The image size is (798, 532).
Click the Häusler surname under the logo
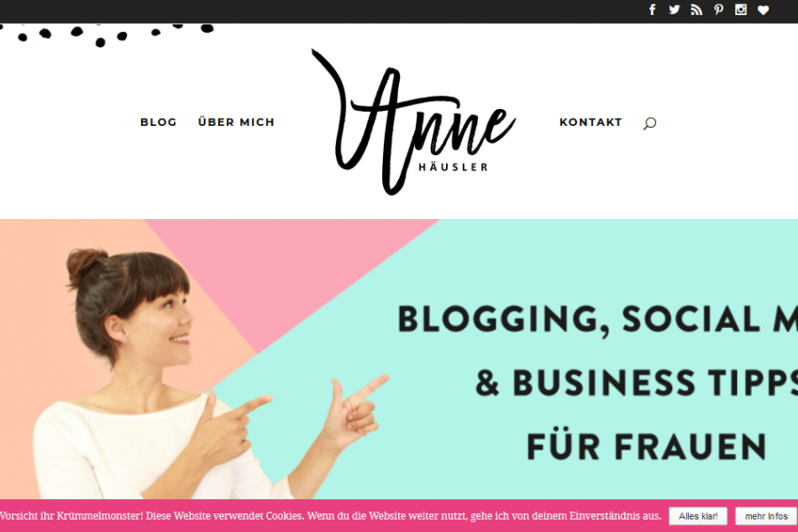click(x=453, y=167)
